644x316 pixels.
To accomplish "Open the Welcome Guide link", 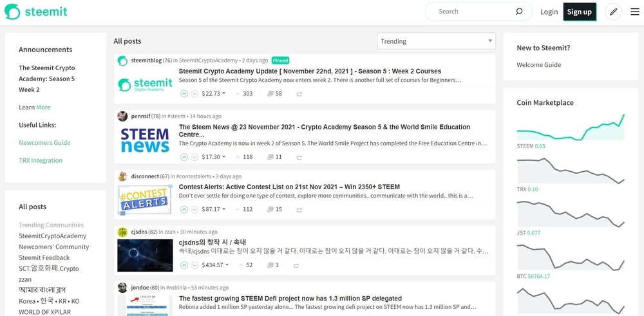I will (x=539, y=65).
